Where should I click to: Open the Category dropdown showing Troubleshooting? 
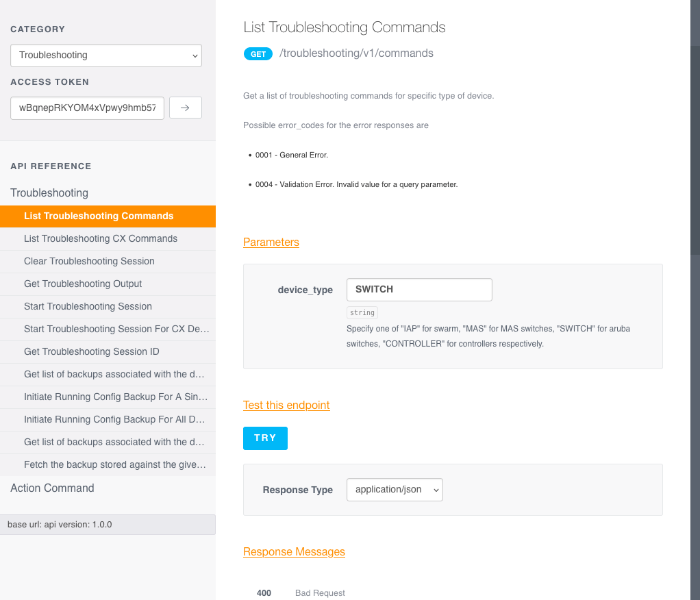click(x=106, y=55)
